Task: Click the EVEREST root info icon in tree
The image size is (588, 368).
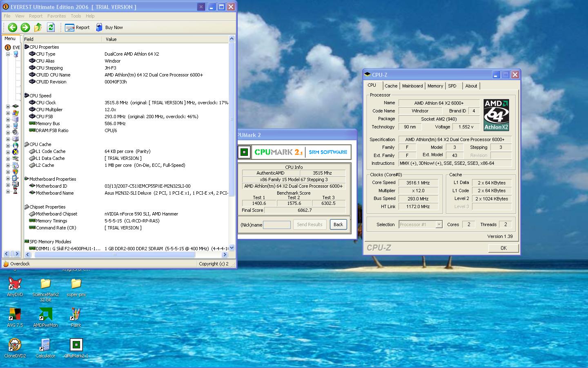Action: 8,47
